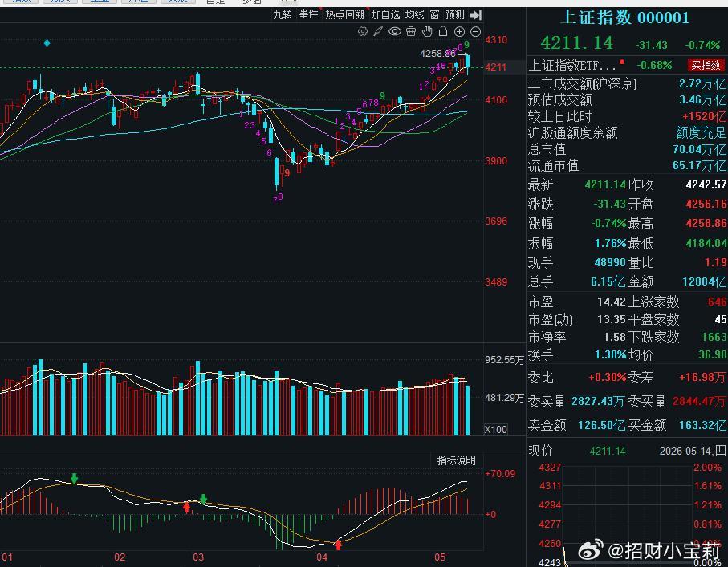Viewport: 728px width, 567px height.
Task: Click the 02 month label on time axis
Action: [x=120, y=557]
